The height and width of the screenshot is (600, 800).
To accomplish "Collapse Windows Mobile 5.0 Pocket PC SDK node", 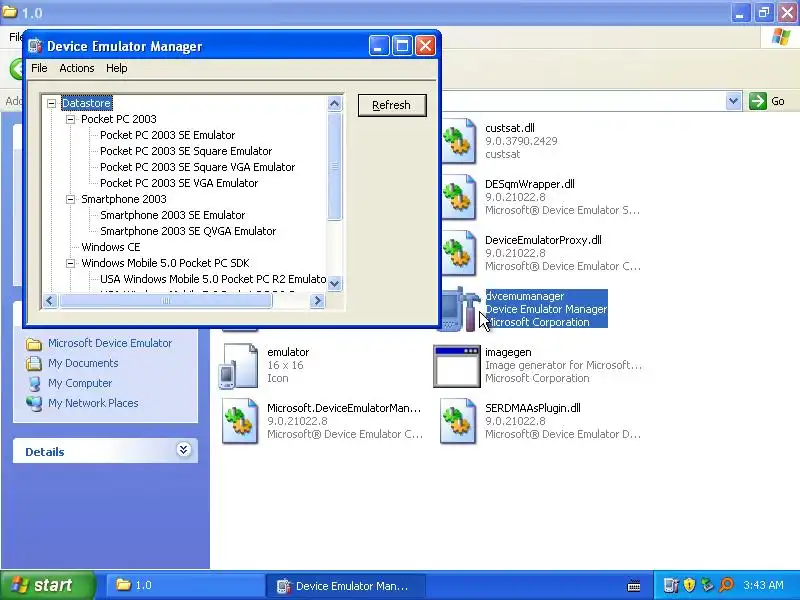I will [x=70, y=263].
